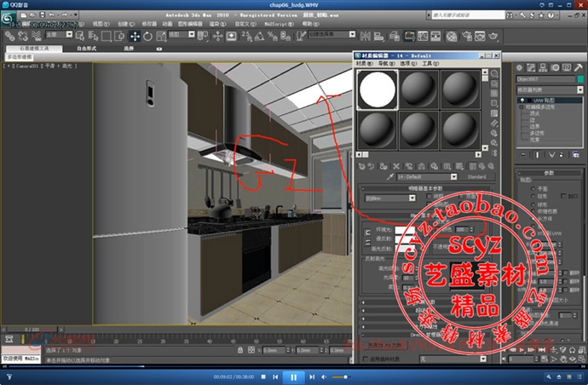Open the Material Editor 导航 menu

click(386, 63)
